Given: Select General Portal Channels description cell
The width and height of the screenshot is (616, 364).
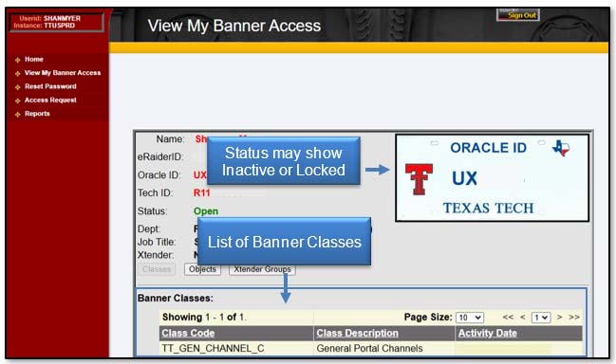Looking at the screenshot, I should tap(384, 348).
